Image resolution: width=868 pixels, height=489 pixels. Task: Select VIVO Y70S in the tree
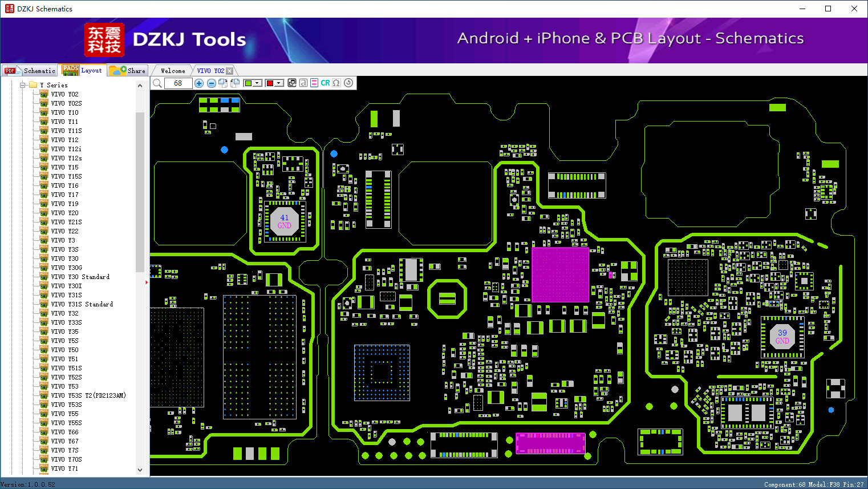66,459
